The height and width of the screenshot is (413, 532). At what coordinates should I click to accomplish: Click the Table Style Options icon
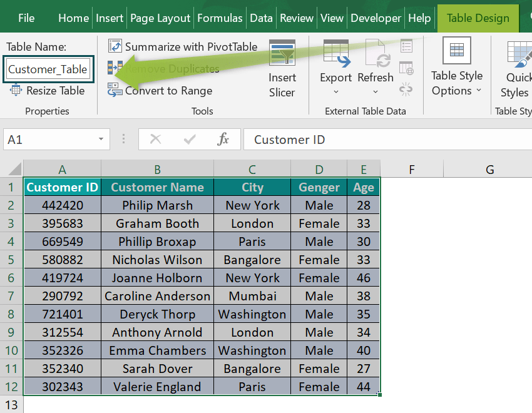[456, 51]
